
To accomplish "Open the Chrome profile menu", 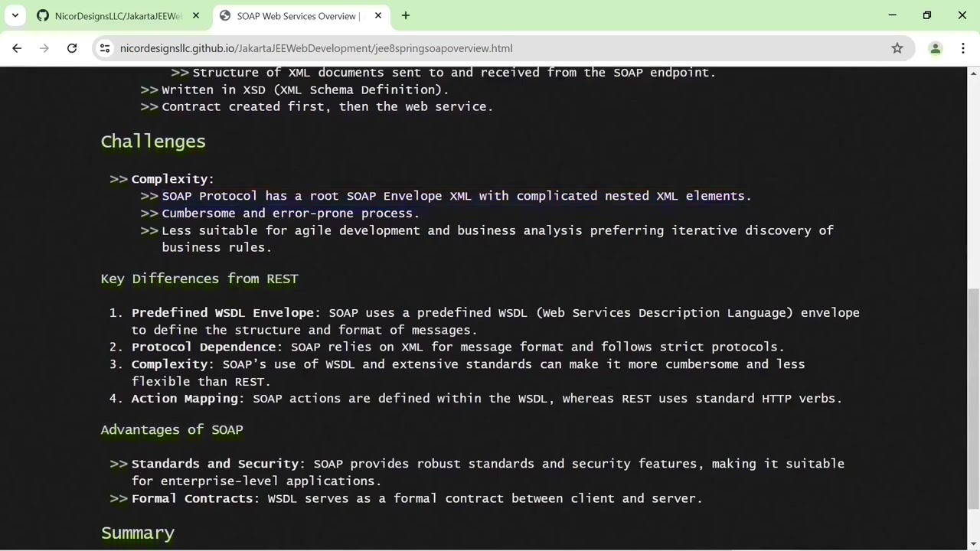I will (936, 48).
